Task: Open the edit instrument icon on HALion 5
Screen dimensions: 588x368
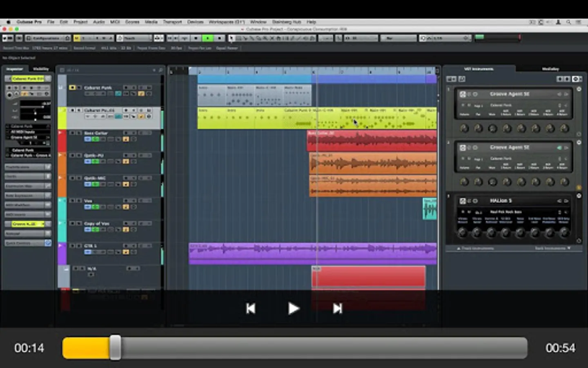Action: pos(463,201)
